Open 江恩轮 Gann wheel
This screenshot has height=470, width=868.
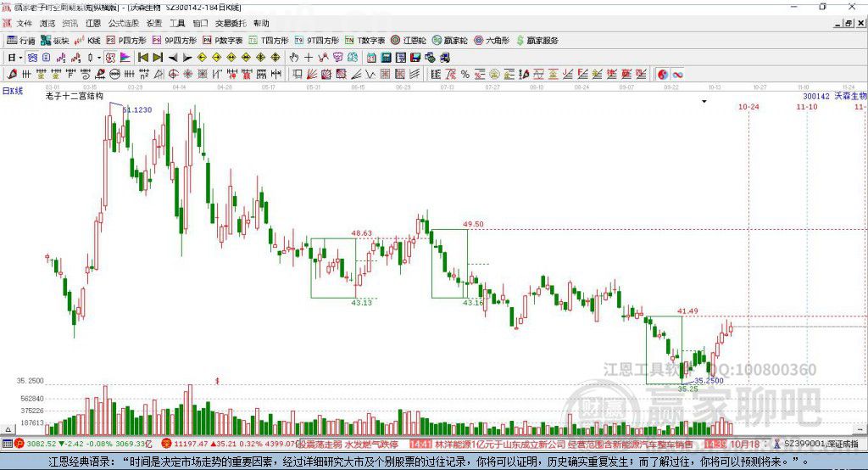pos(409,41)
